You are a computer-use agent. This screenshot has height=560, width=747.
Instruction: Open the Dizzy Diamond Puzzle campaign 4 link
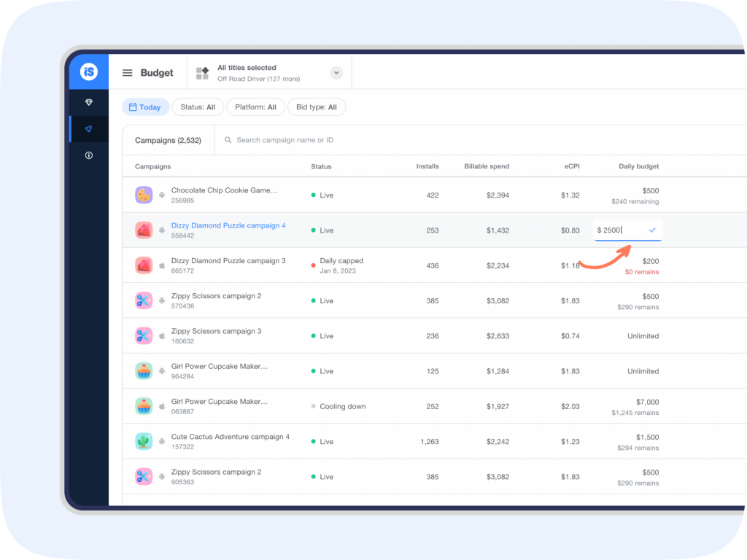(x=228, y=225)
